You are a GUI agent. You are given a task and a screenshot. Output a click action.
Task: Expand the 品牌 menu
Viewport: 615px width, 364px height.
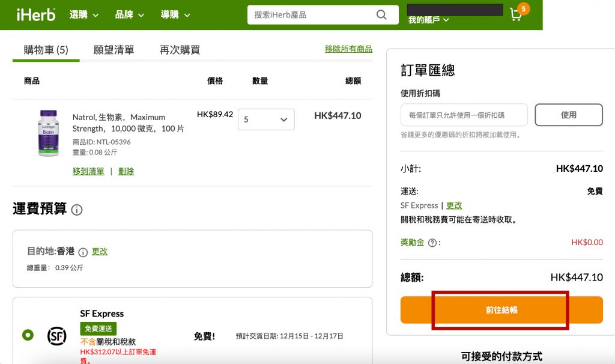(x=130, y=14)
